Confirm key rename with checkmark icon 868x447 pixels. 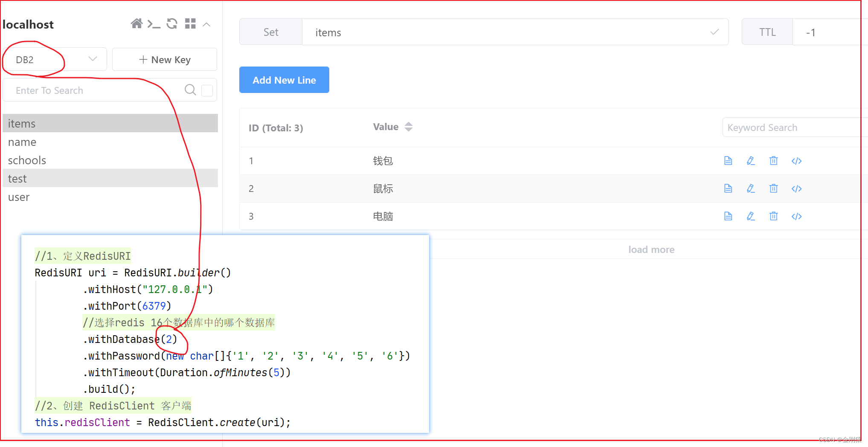pyautogui.click(x=714, y=32)
